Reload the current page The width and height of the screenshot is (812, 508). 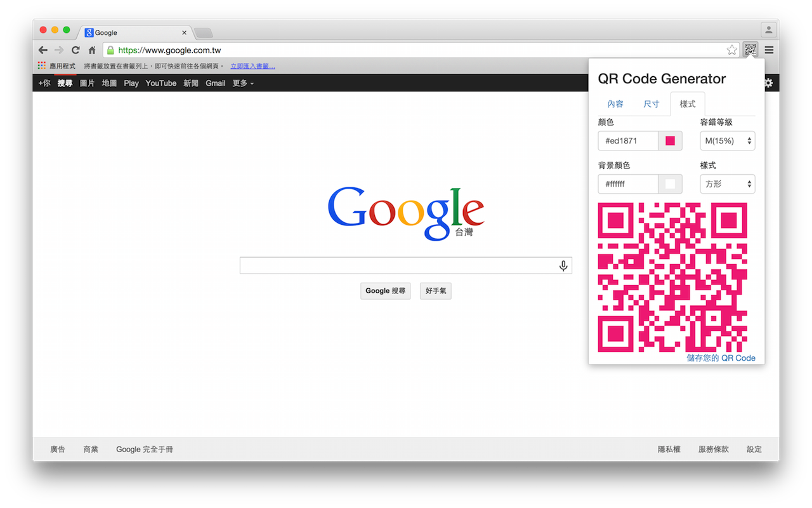pyautogui.click(x=75, y=50)
